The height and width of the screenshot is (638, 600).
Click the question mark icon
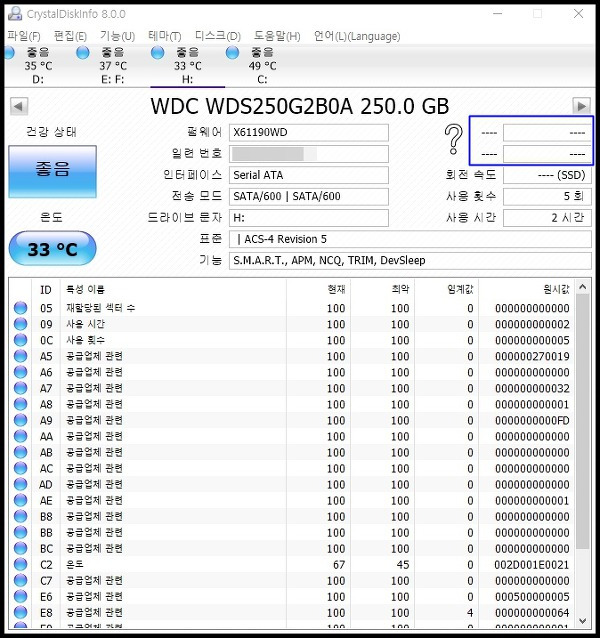[453, 140]
